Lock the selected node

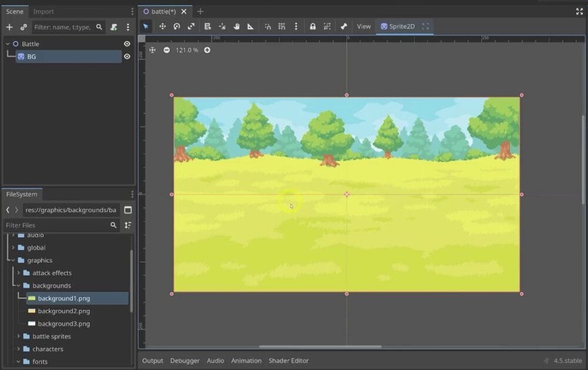pos(312,26)
